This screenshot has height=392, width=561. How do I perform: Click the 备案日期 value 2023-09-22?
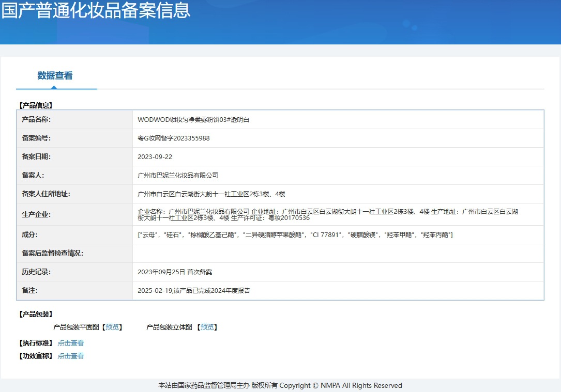[155, 157]
